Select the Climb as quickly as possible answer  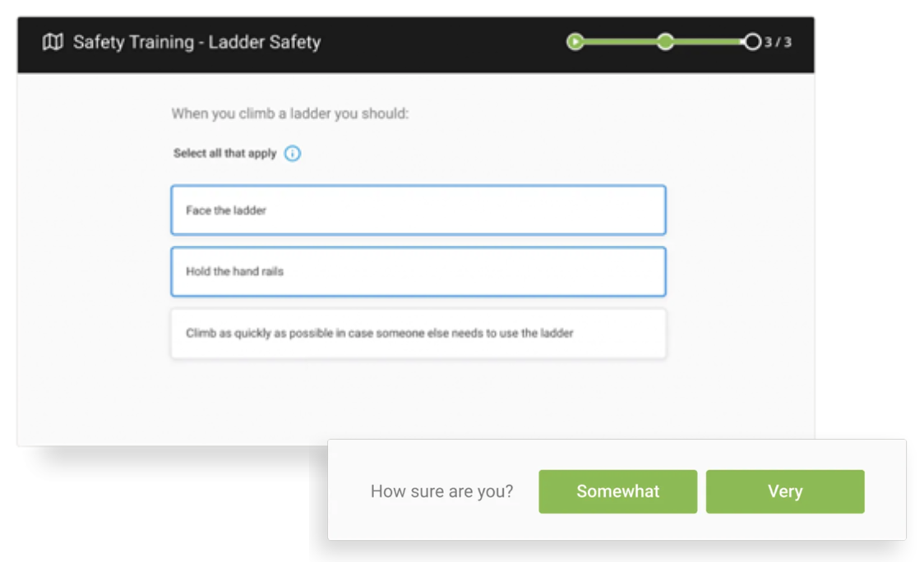(x=418, y=334)
